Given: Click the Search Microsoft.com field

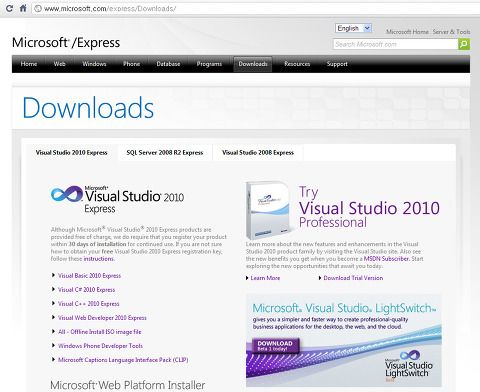Looking at the screenshot, I should point(396,44).
